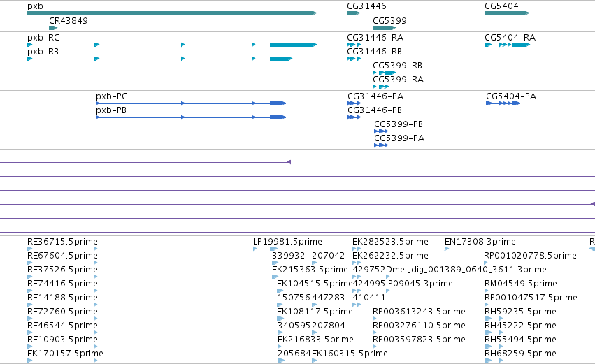595x364 pixels.
Task: Click the RP003276110.5prime EST label
Action: tap(419, 326)
